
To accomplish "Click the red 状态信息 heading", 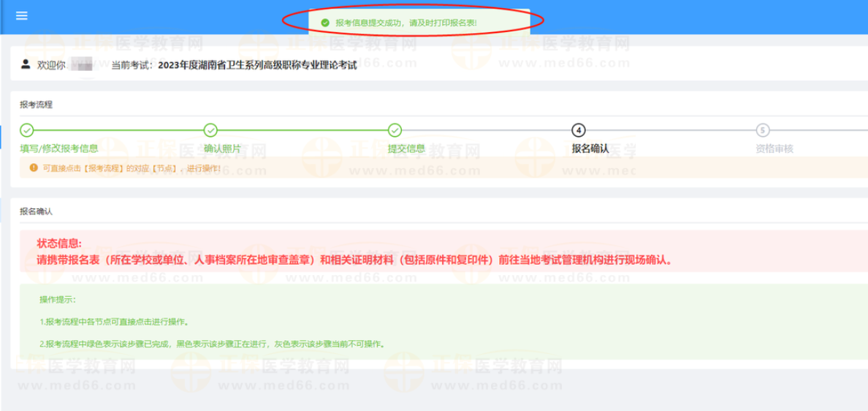I will (60, 243).
